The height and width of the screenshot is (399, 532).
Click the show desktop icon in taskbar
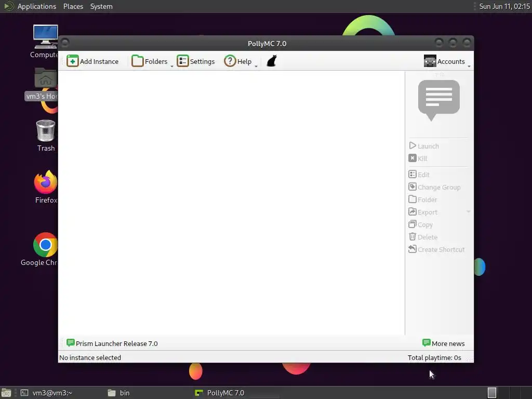[x=6, y=393]
